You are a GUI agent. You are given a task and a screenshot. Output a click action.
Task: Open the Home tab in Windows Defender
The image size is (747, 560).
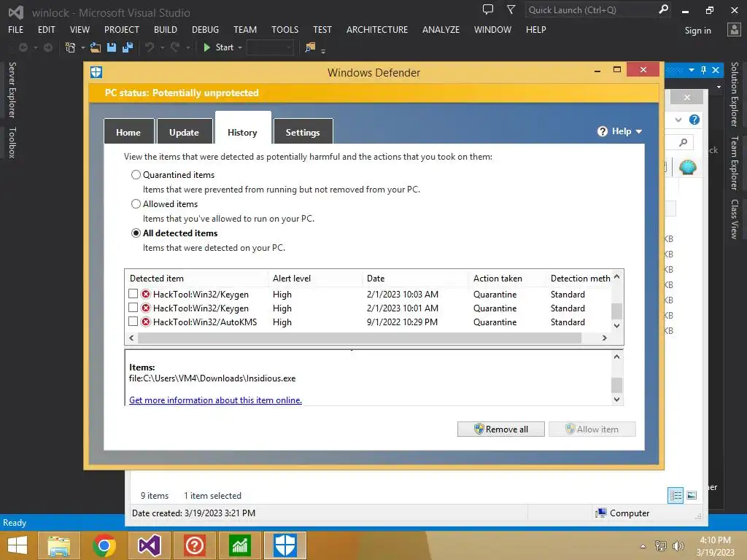[128, 131]
